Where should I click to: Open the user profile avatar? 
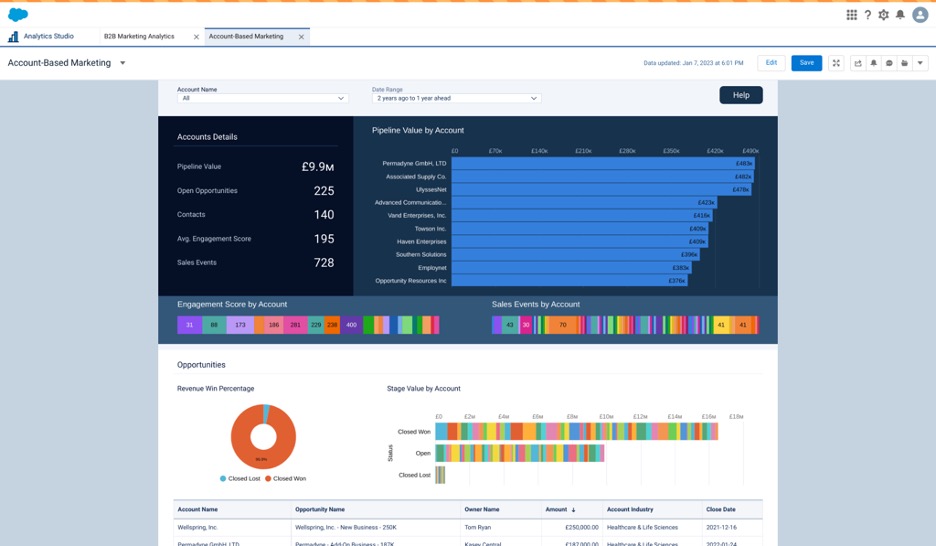point(920,15)
